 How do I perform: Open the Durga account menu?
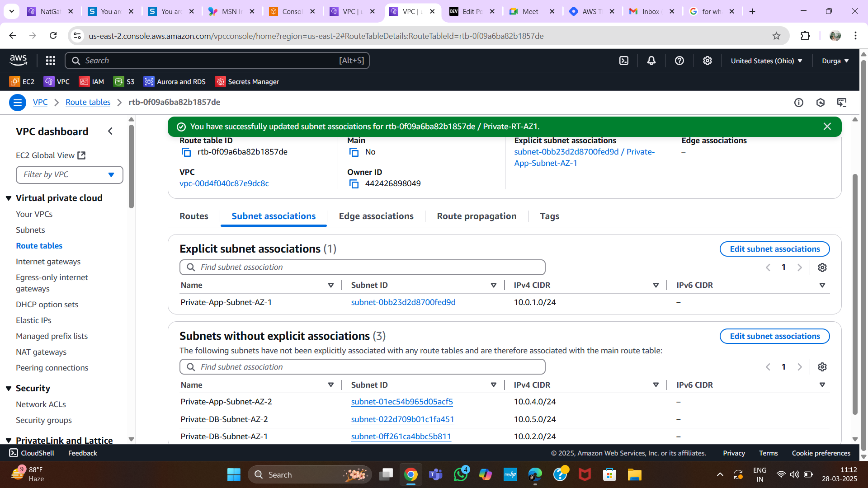click(x=835, y=61)
